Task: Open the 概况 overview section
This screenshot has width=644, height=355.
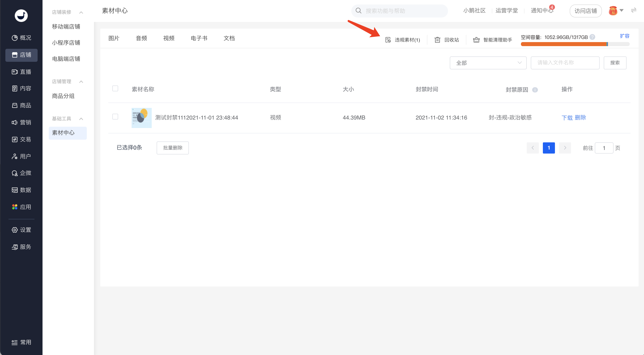Action: click(21, 38)
